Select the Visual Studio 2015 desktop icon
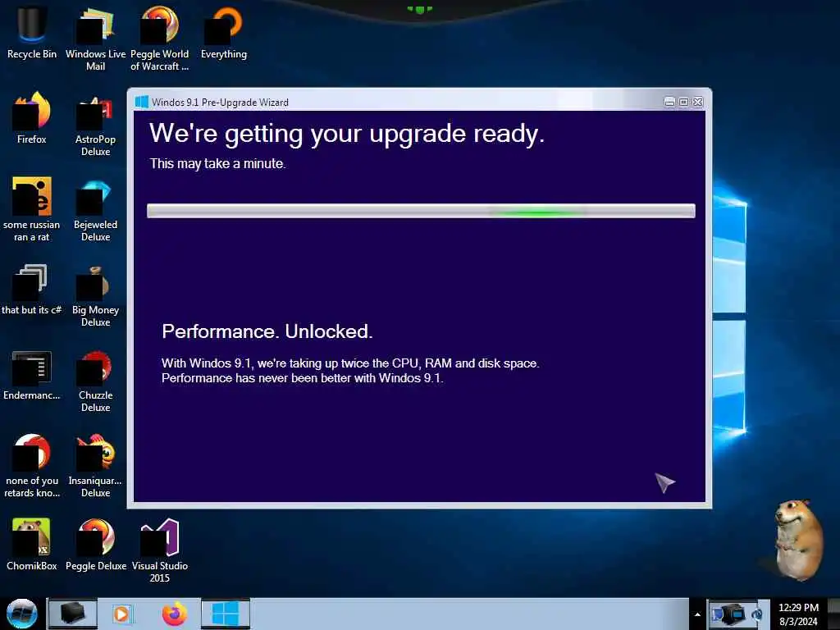 (160, 550)
